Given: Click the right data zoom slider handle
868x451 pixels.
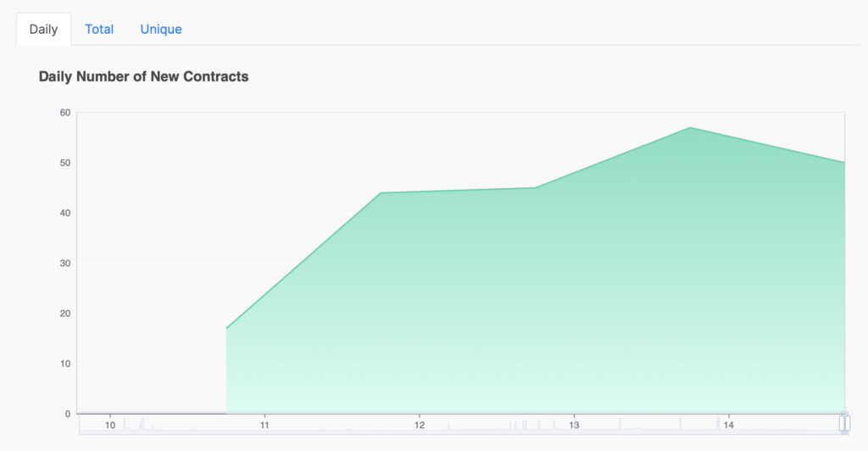Looking at the screenshot, I should [x=847, y=423].
